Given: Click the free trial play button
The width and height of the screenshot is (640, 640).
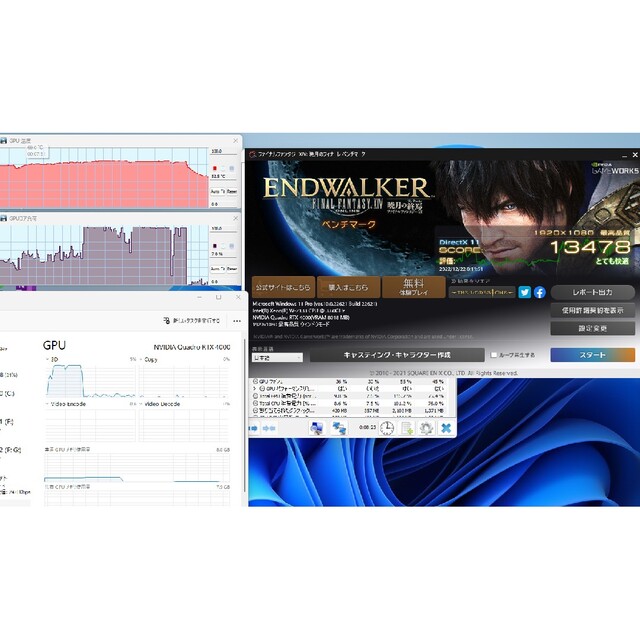Looking at the screenshot, I should (413, 287).
